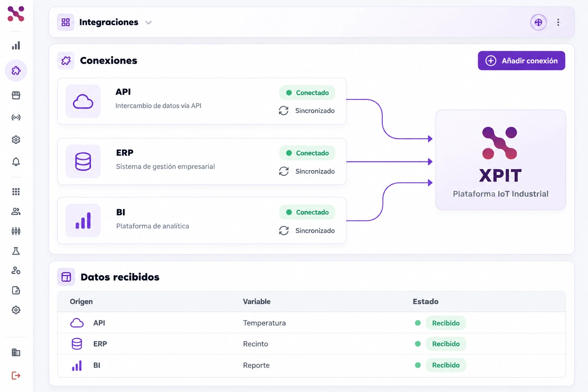Click the upper gear icon in sidebar
588x392 pixels.
pos(16,140)
